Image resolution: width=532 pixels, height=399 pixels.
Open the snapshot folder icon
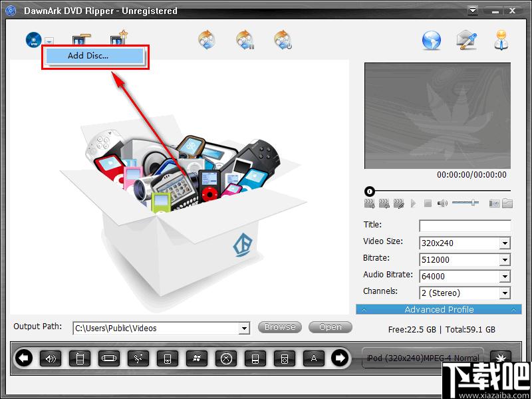tap(507, 203)
